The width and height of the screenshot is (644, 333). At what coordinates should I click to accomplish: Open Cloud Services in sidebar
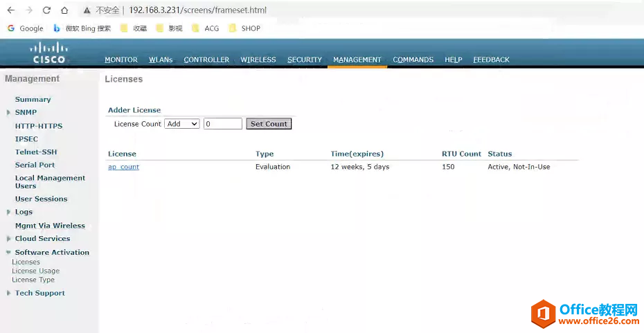pos(43,239)
